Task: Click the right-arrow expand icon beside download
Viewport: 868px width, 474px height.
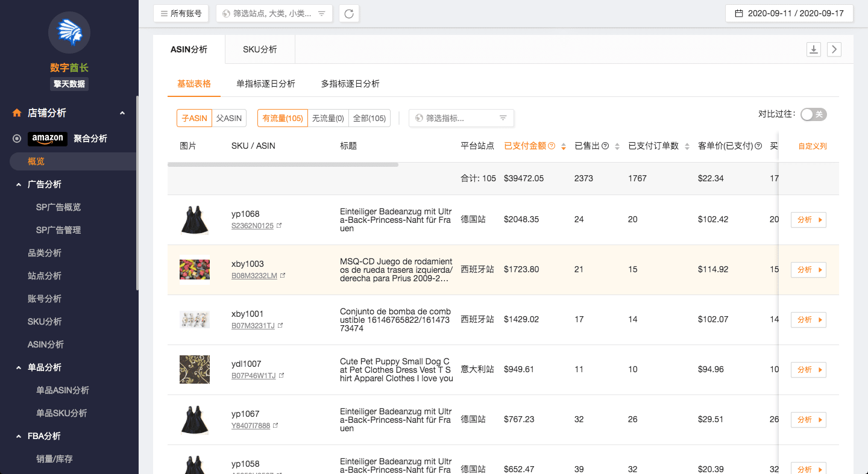Action: tap(834, 49)
